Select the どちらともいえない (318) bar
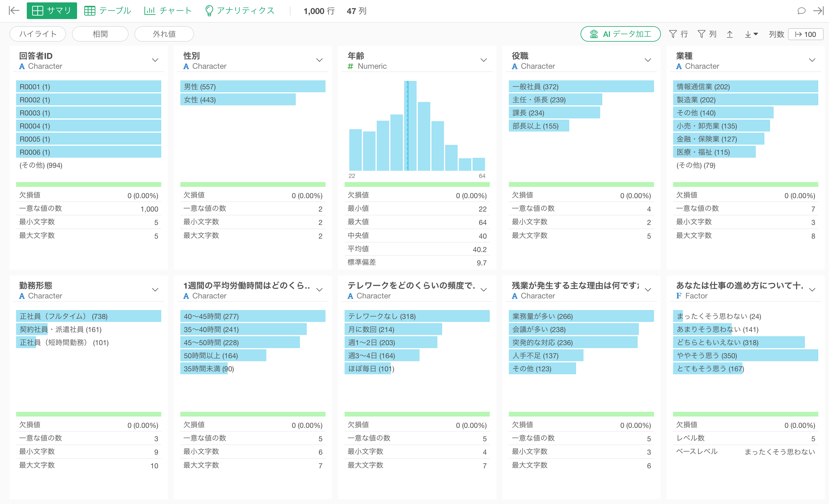 tap(739, 342)
